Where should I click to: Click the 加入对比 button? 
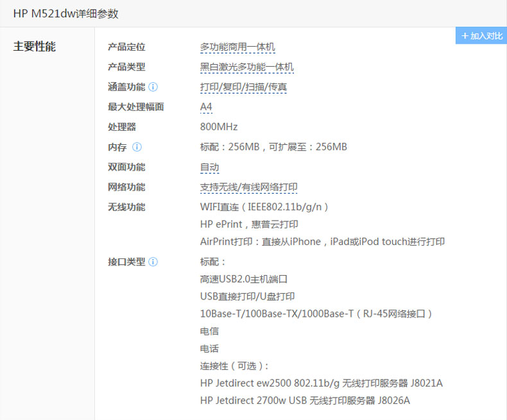click(x=481, y=36)
